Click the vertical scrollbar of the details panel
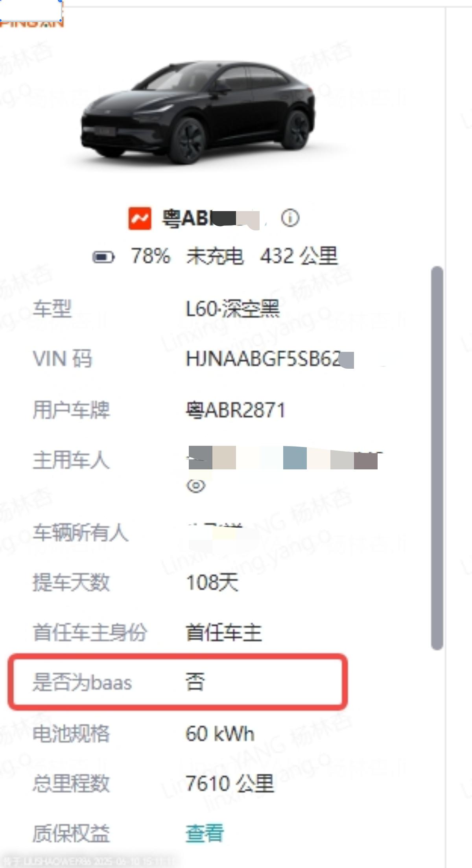Image resolution: width=472 pixels, height=868 pixels. click(x=437, y=458)
